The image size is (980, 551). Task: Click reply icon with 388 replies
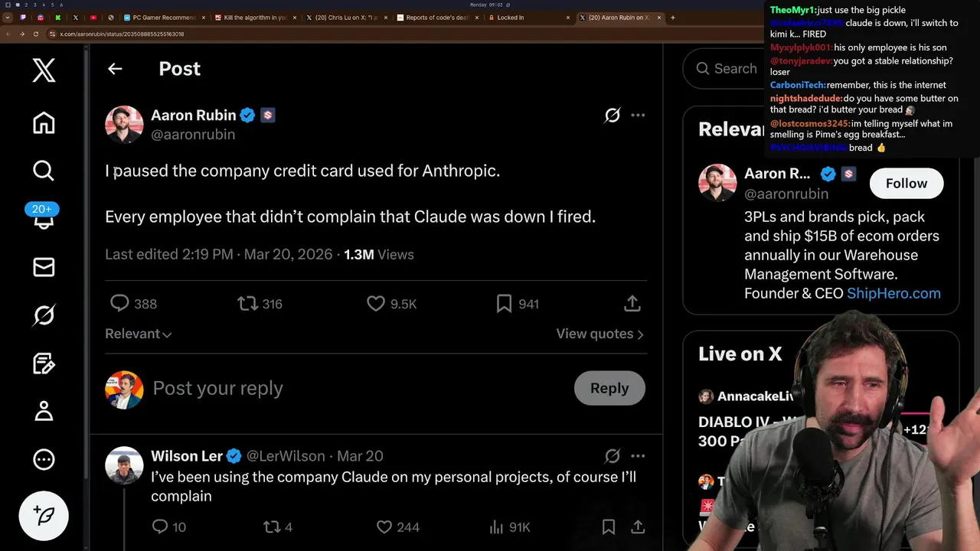coord(119,304)
